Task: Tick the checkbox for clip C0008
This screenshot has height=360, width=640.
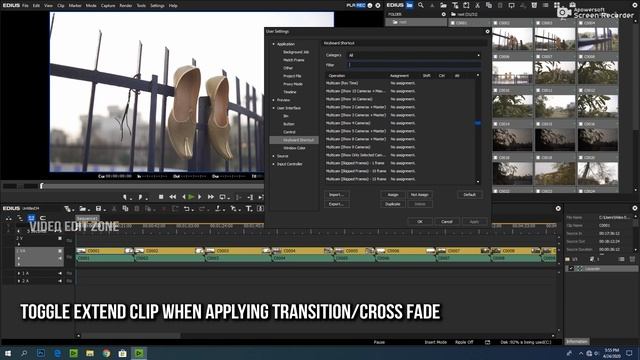Action: 581,56
